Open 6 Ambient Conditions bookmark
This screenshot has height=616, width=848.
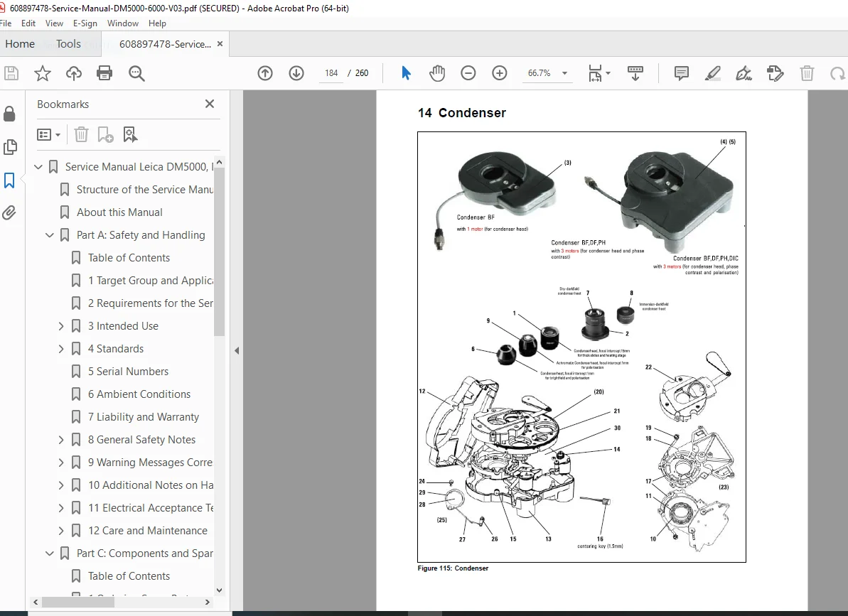[x=139, y=394]
